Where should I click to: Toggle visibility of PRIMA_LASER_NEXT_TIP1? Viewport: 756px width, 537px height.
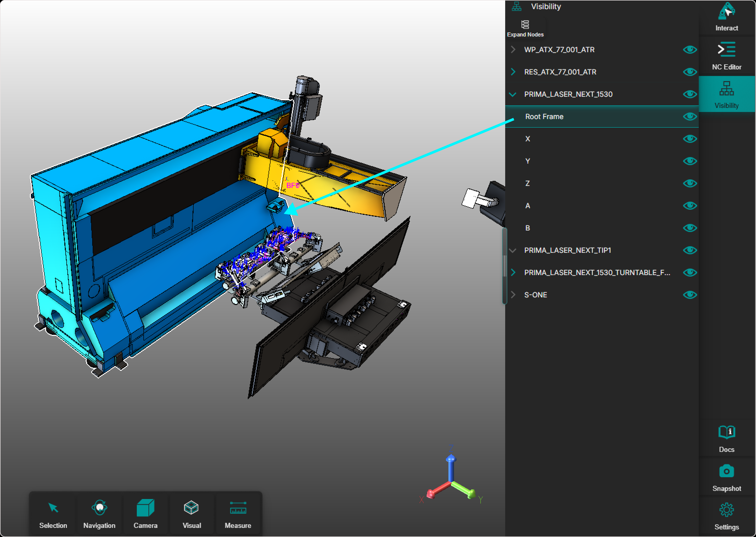click(690, 250)
